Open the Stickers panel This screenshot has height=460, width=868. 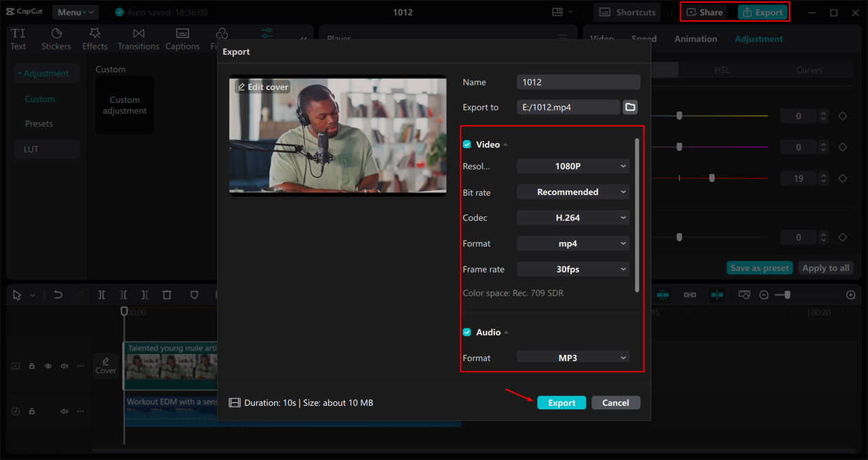click(56, 39)
